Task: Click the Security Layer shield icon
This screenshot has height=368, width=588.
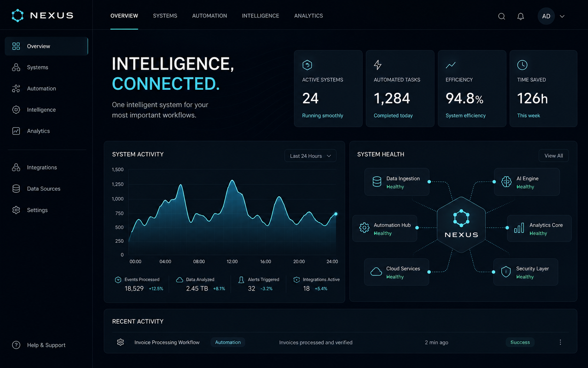Action: pyautogui.click(x=506, y=272)
